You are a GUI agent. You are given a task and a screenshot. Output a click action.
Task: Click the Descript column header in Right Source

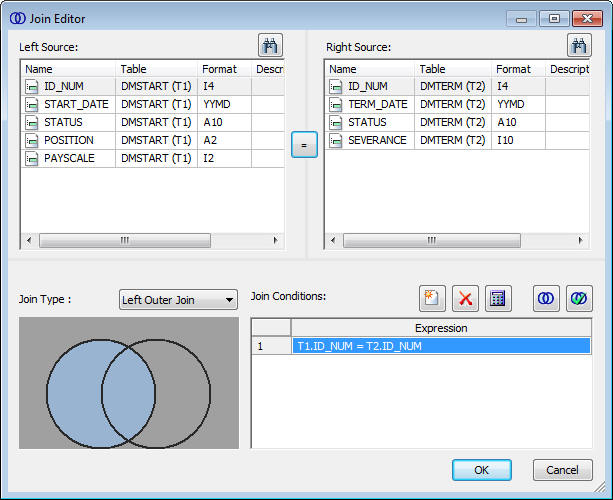point(568,69)
